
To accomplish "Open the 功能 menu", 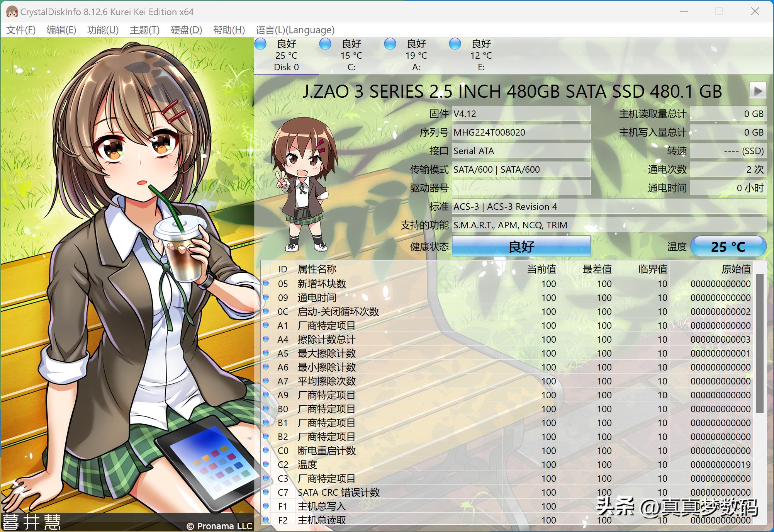I will point(102,30).
